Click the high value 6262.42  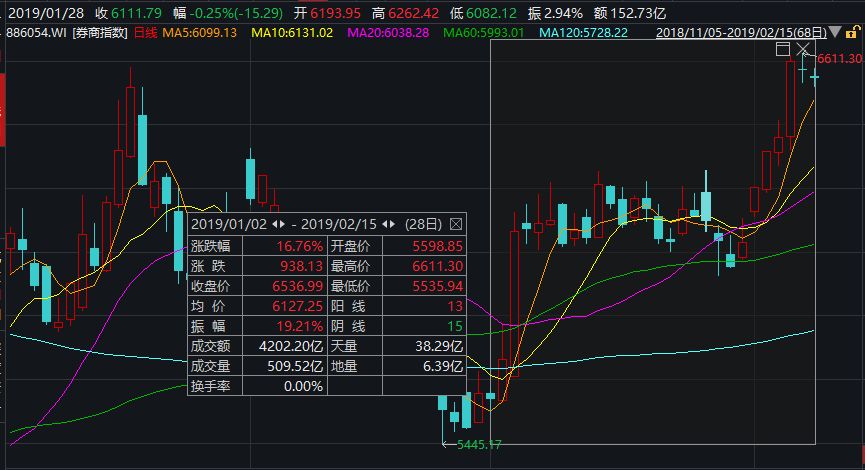click(414, 13)
